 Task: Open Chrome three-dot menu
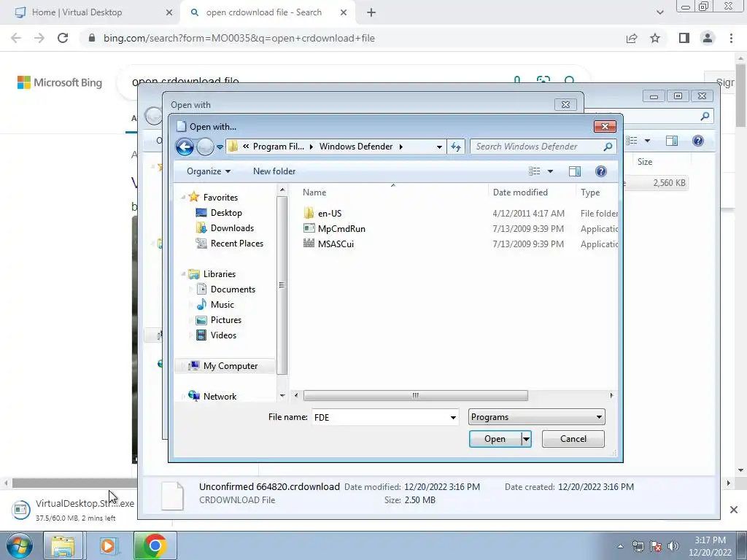point(731,38)
